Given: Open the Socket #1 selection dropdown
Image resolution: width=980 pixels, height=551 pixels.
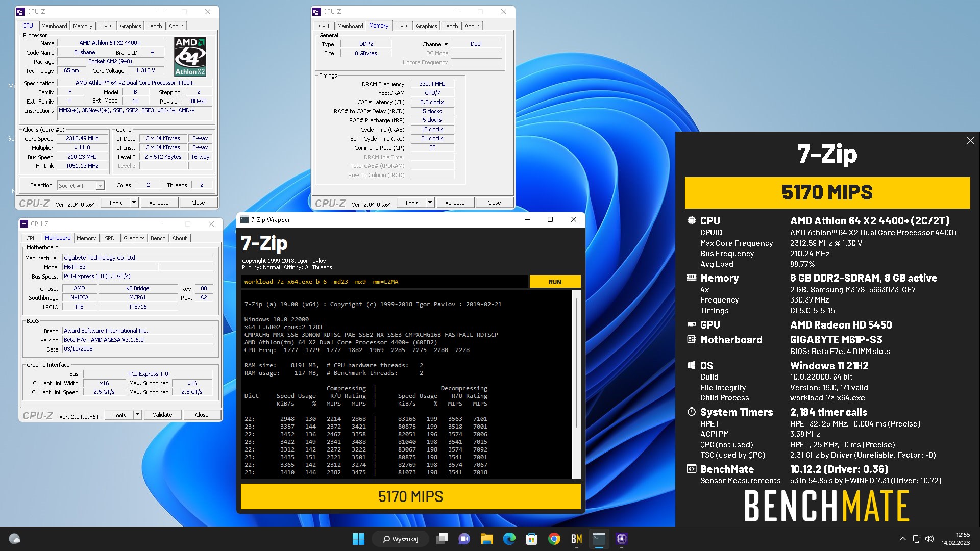Looking at the screenshot, I should pos(81,186).
